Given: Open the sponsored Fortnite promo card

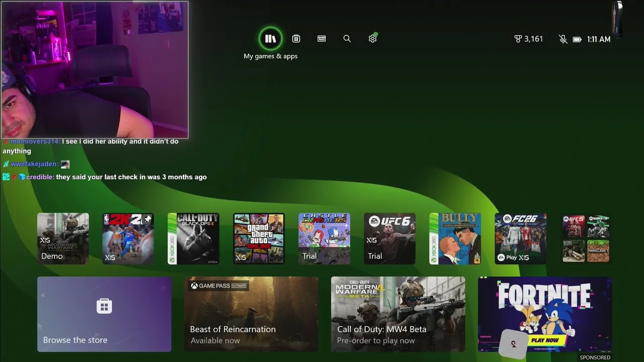Looking at the screenshot, I should 545,314.
